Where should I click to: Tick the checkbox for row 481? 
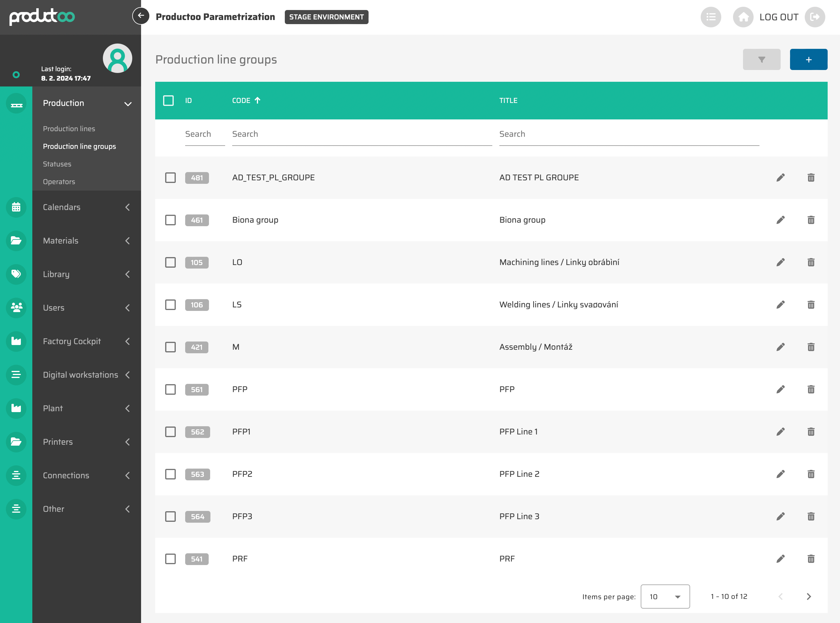pyautogui.click(x=170, y=178)
